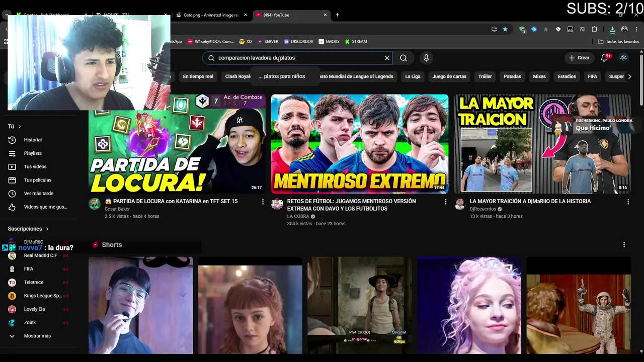Open the browser downloads icon
644x362 pixels.
click(612, 29)
